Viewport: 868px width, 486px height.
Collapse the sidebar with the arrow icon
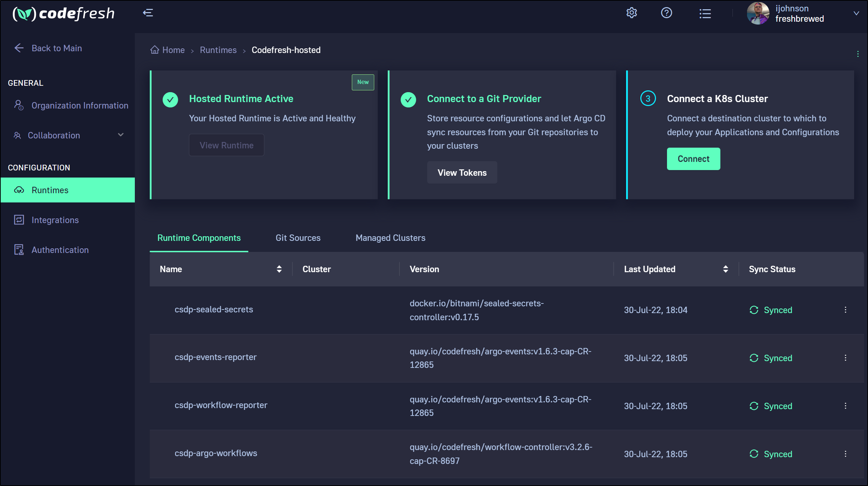pyautogui.click(x=148, y=13)
